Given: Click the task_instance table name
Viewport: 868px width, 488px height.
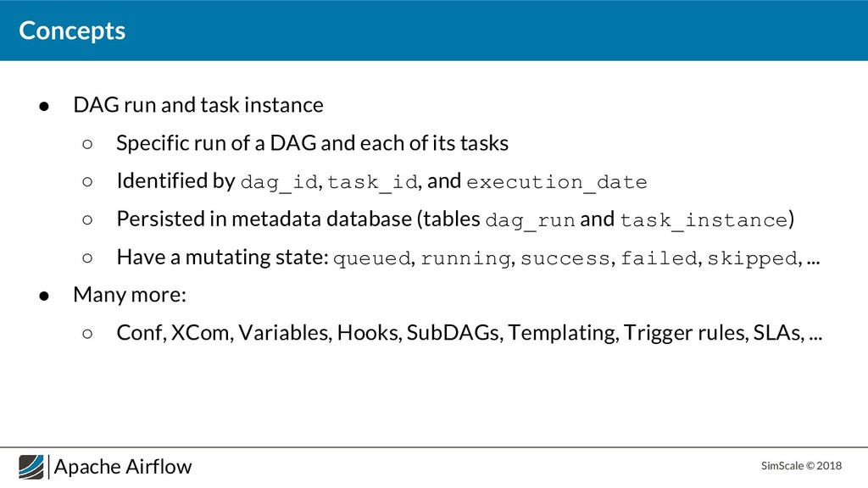Looking at the screenshot, I should click(x=704, y=220).
